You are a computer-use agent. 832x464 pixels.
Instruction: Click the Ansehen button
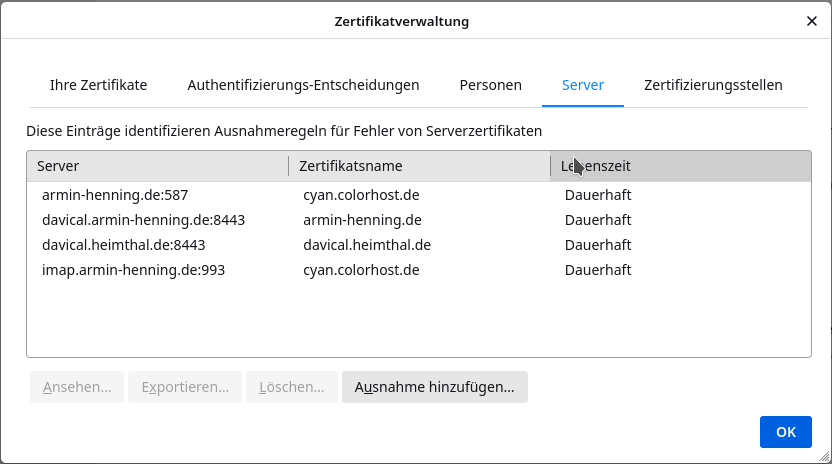(77, 387)
